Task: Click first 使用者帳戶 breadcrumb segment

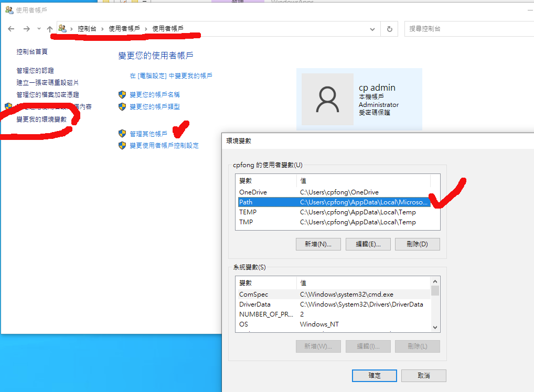Action: [124, 29]
